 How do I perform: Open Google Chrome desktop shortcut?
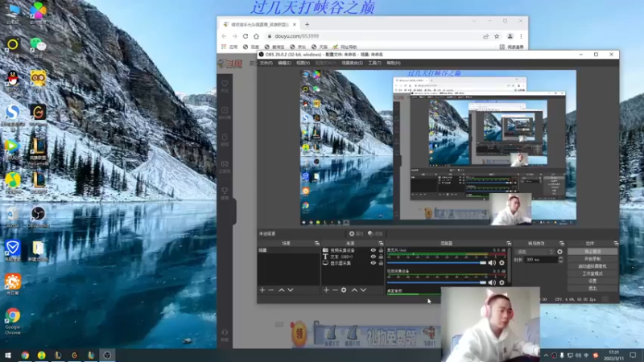point(12,321)
